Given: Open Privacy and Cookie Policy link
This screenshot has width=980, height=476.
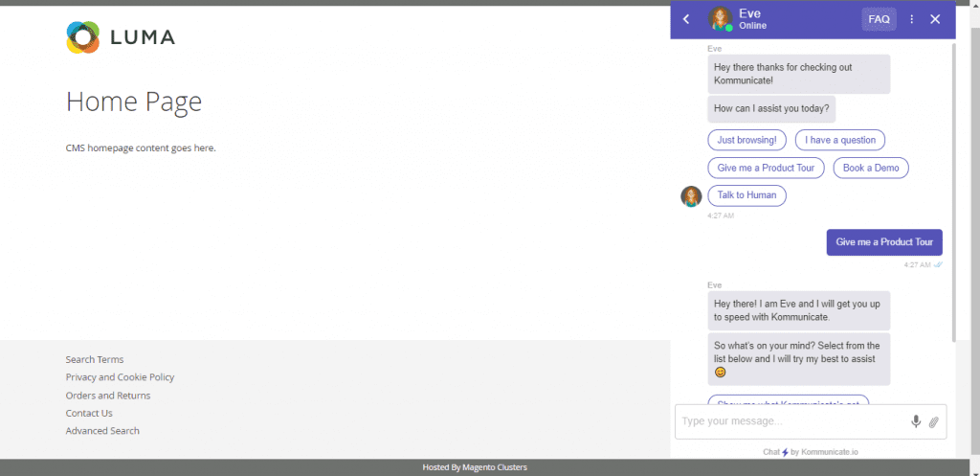Looking at the screenshot, I should click(x=120, y=377).
